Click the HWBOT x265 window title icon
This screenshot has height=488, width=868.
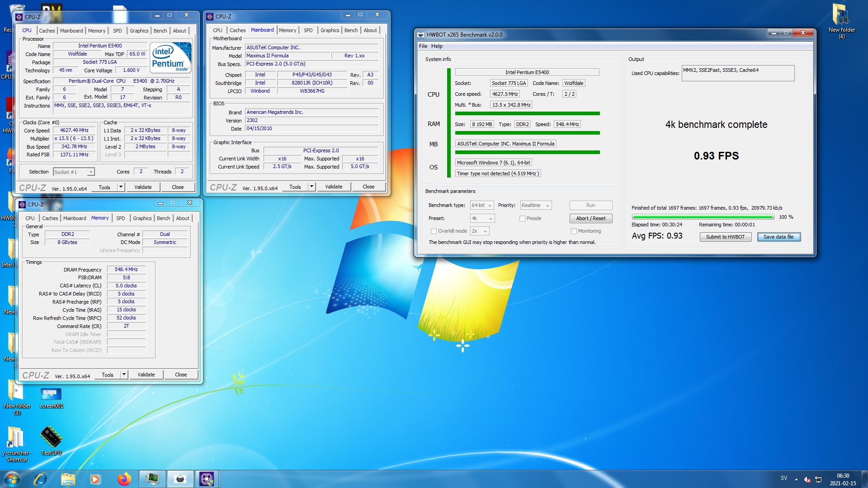[421, 34]
